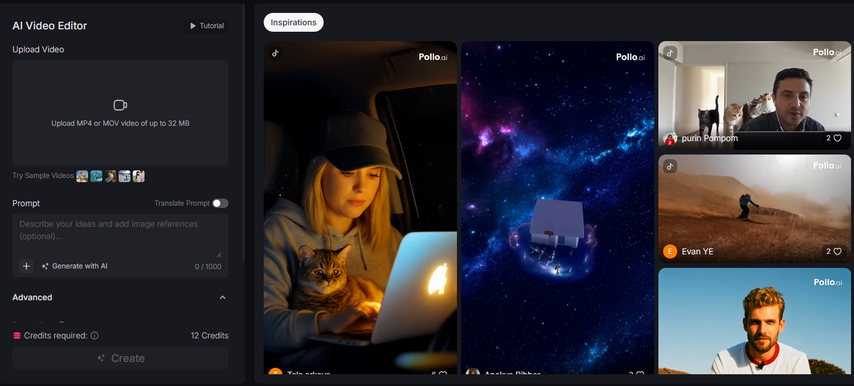Click TikTok icon on Evan YE video

tap(670, 166)
